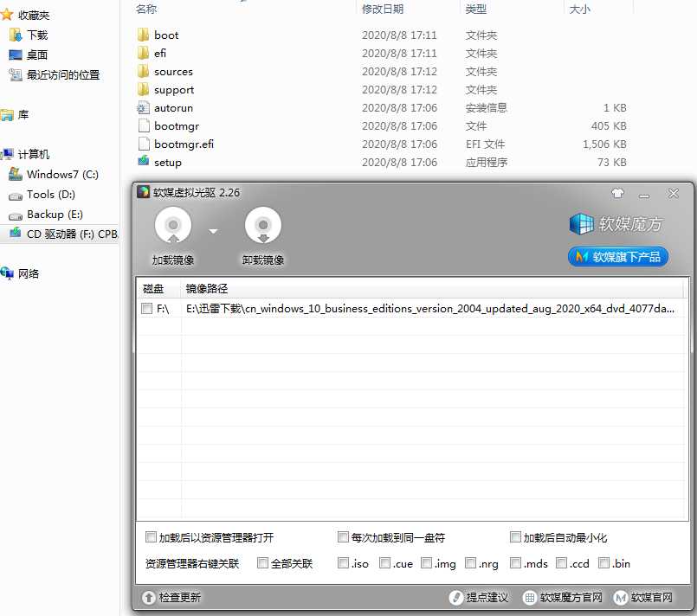Open the 软媒旗下产品 button
The image size is (697, 616).
(618, 257)
